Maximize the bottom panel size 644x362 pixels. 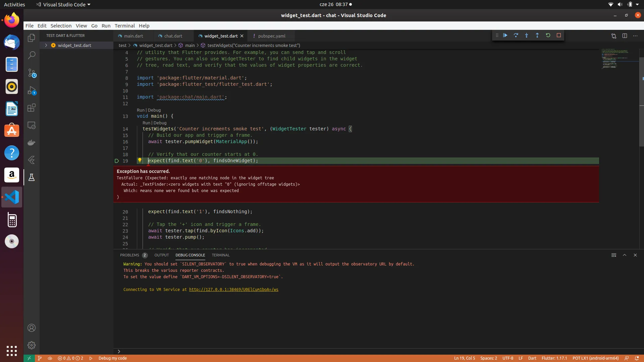pos(625,255)
